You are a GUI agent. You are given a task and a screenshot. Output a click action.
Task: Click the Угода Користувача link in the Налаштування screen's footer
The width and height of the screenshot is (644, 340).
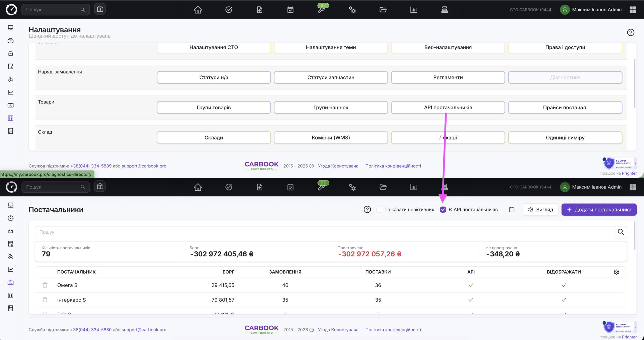click(x=338, y=166)
